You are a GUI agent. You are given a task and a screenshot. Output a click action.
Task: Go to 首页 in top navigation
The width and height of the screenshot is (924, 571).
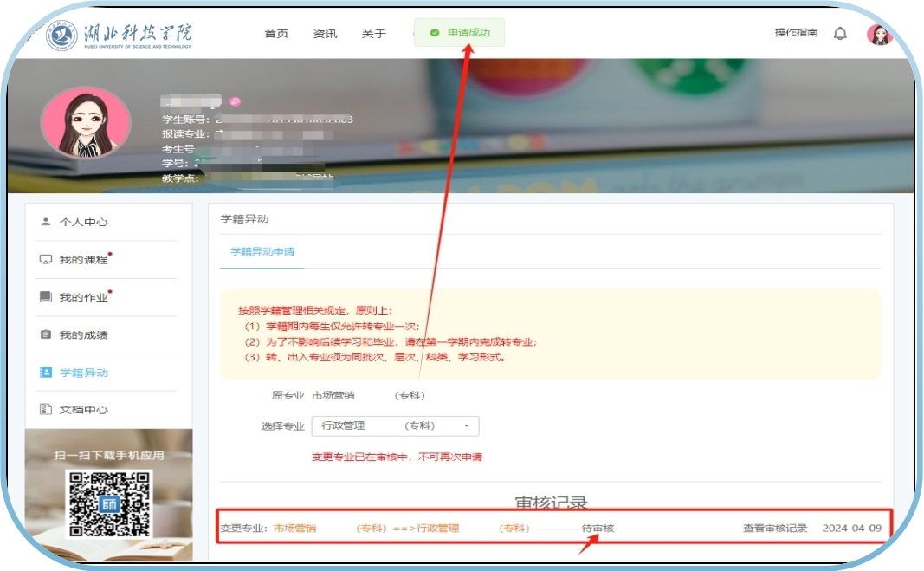tap(276, 34)
